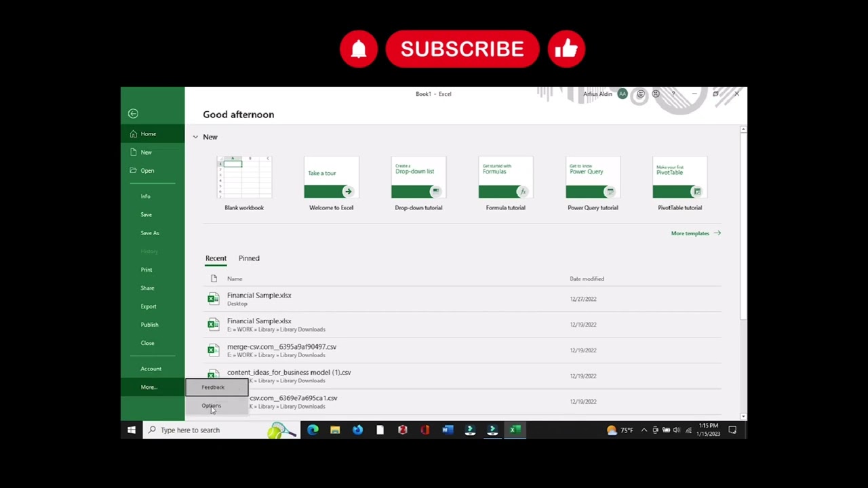Open the Power Query tutorial template
Viewport: 868px width, 488px height.
pos(593,184)
